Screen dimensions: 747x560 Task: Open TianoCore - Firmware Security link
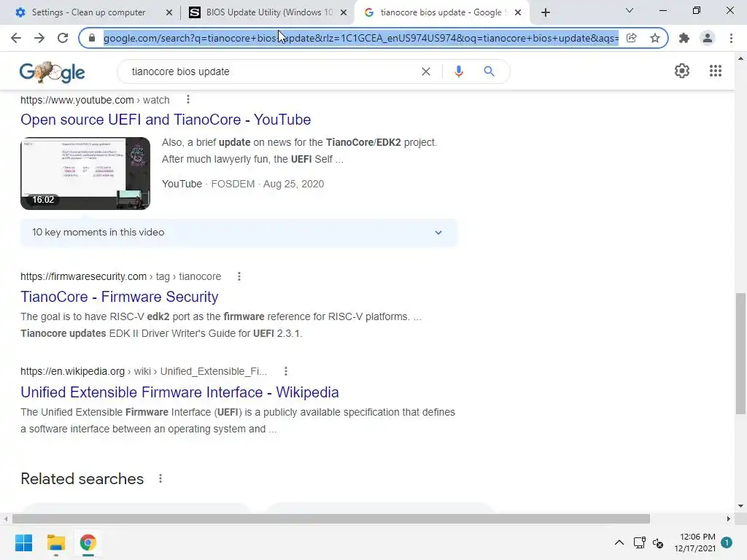point(119,297)
